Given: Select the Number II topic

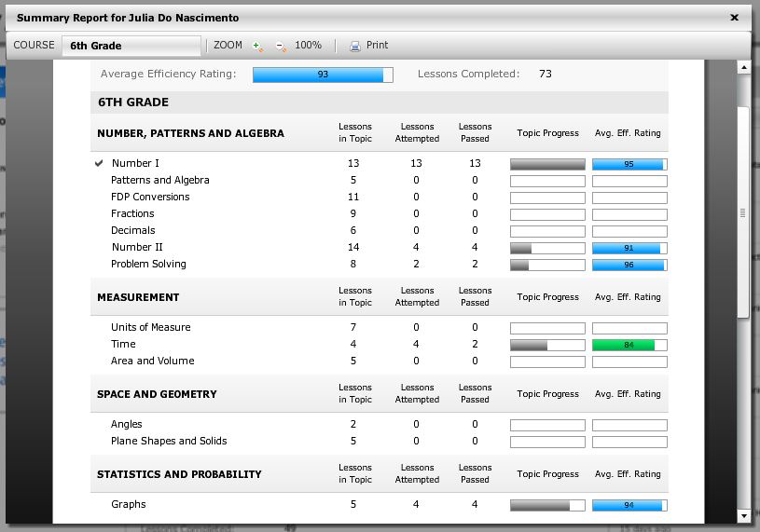Looking at the screenshot, I should click(x=137, y=247).
